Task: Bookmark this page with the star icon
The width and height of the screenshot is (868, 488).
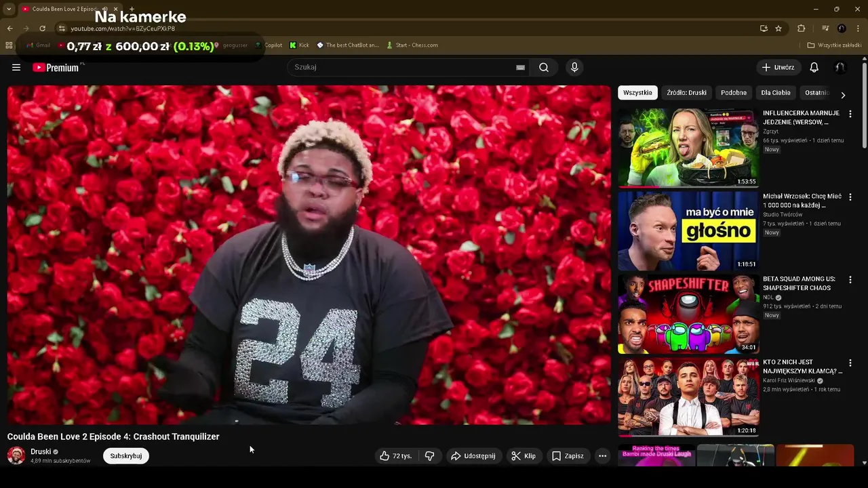Action: click(778, 28)
